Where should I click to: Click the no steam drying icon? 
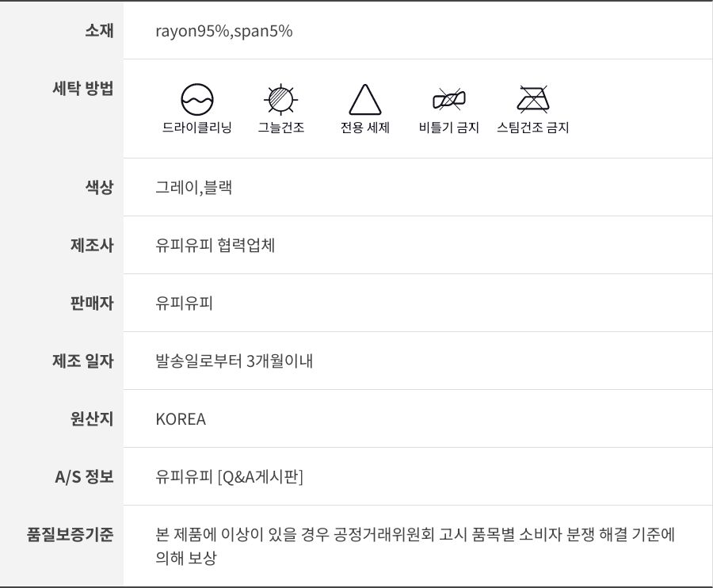533,100
